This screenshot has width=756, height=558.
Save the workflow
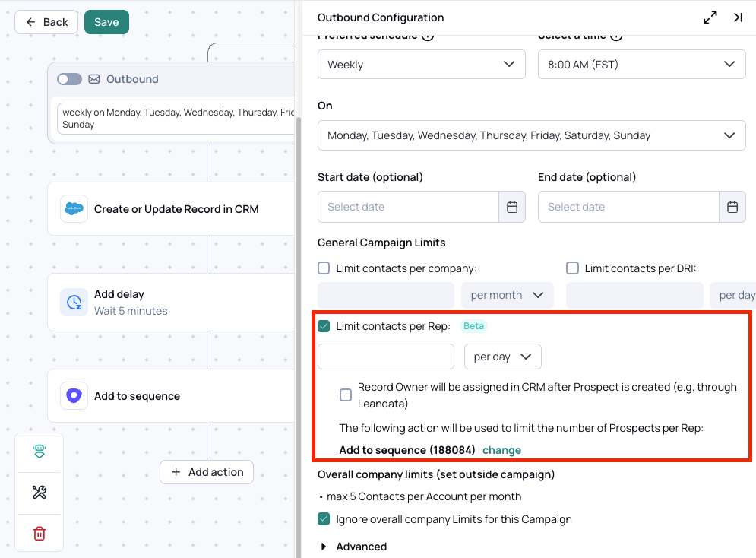point(106,22)
